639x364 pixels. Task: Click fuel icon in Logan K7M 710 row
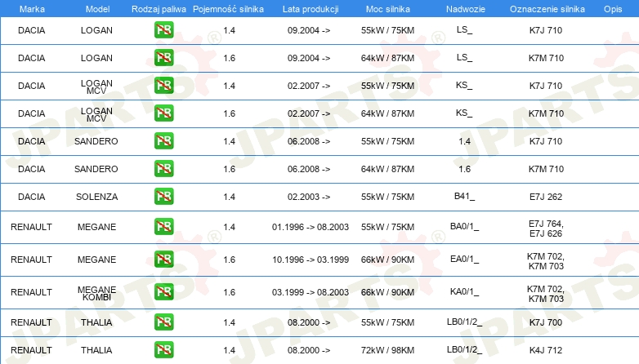pyautogui.click(x=163, y=58)
